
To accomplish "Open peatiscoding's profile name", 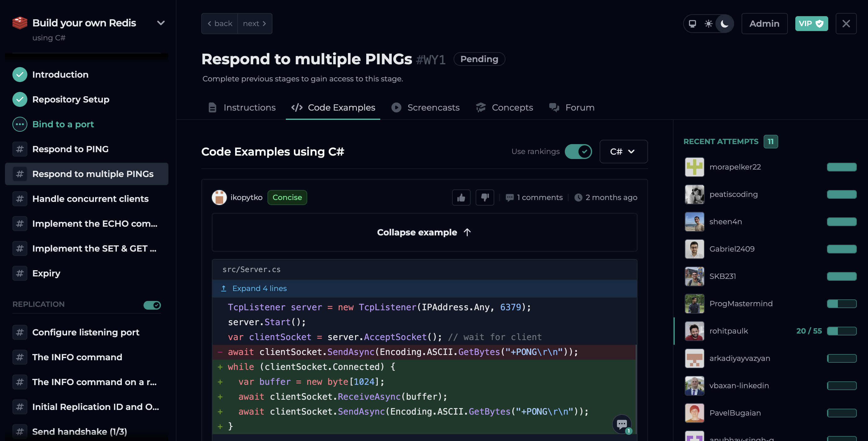I will click(x=733, y=194).
